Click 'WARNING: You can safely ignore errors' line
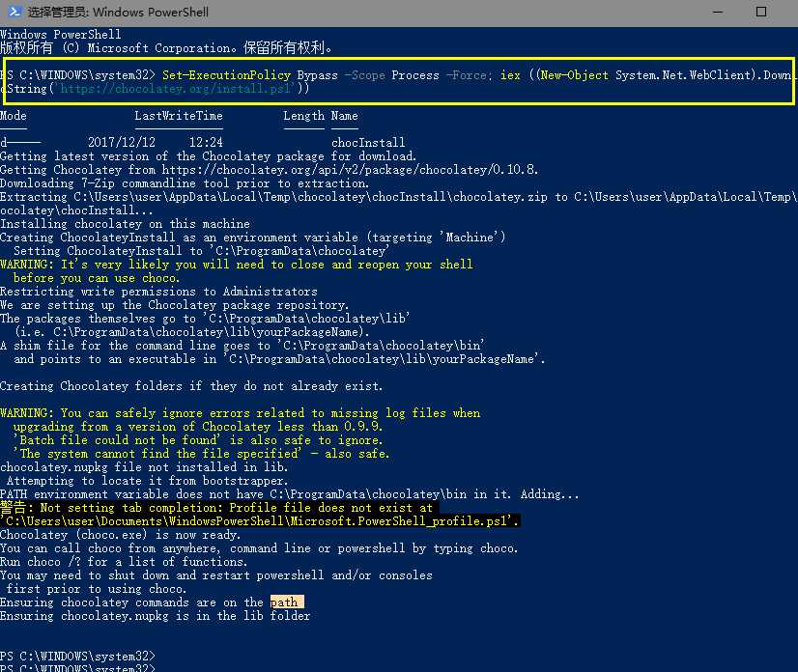798x672 pixels. (x=241, y=413)
